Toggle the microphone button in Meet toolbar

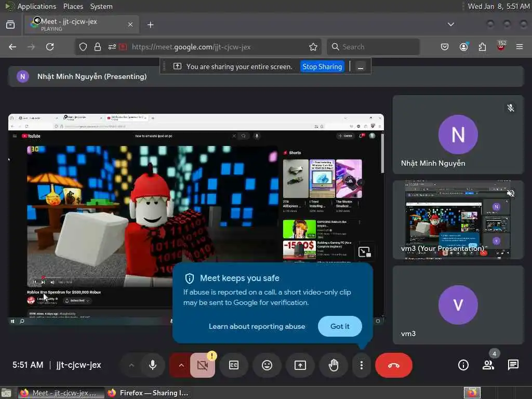153,365
